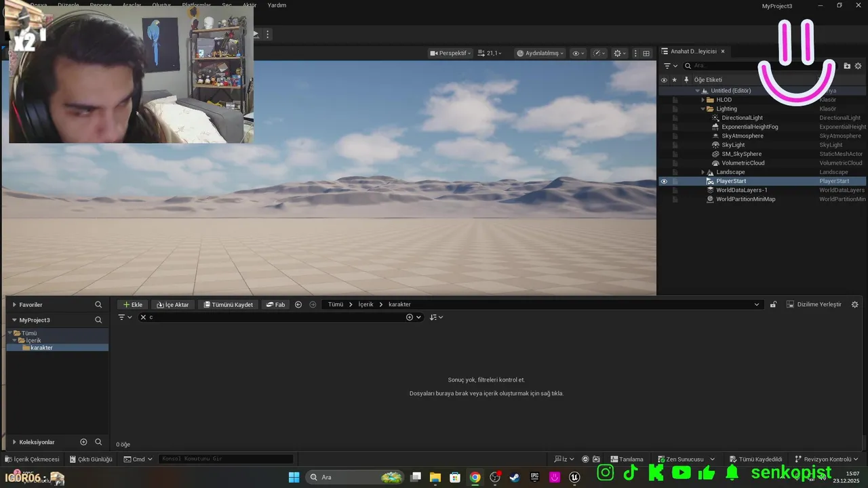Select the karakter folder in tree

pos(41,348)
